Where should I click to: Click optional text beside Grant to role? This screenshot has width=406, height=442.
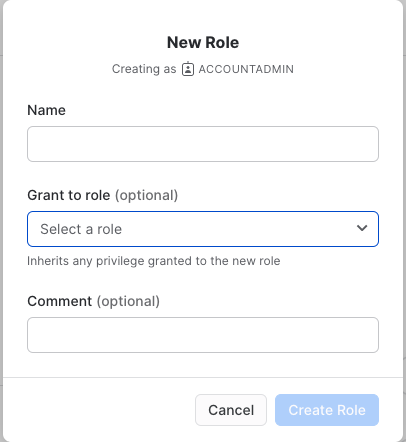[146, 196]
